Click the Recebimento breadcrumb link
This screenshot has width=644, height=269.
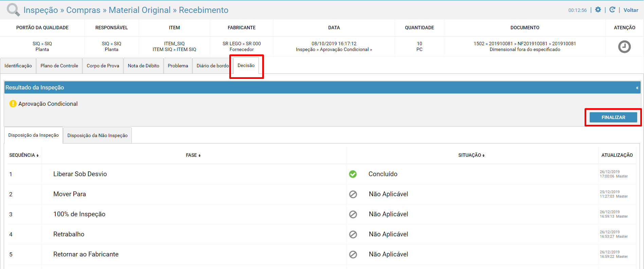203,10
